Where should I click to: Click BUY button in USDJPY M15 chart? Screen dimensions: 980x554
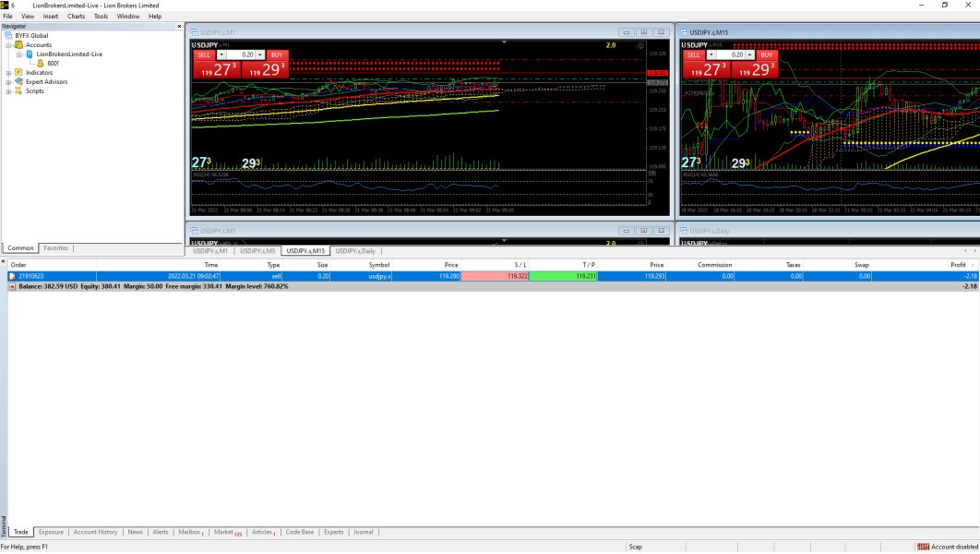coord(767,55)
